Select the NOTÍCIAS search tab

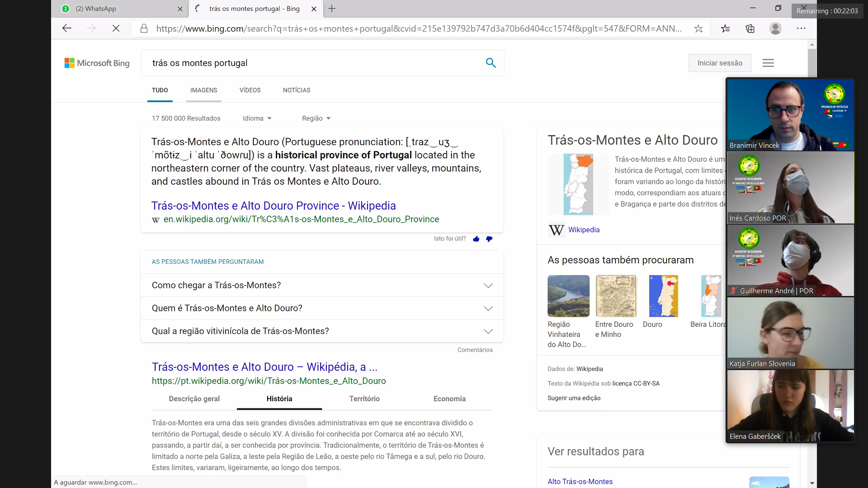click(x=297, y=90)
